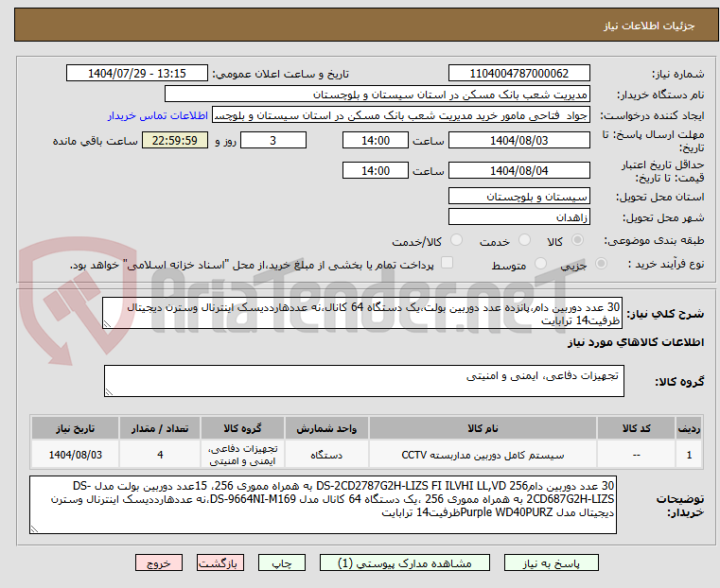Click the شماره نیاز number field
The image size is (720, 588).
[518, 74]
